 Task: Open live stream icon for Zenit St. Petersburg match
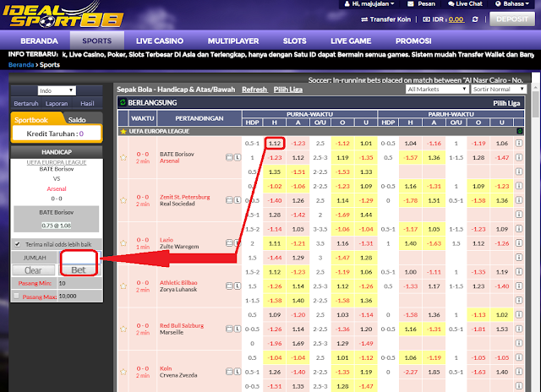pos(229,200)
